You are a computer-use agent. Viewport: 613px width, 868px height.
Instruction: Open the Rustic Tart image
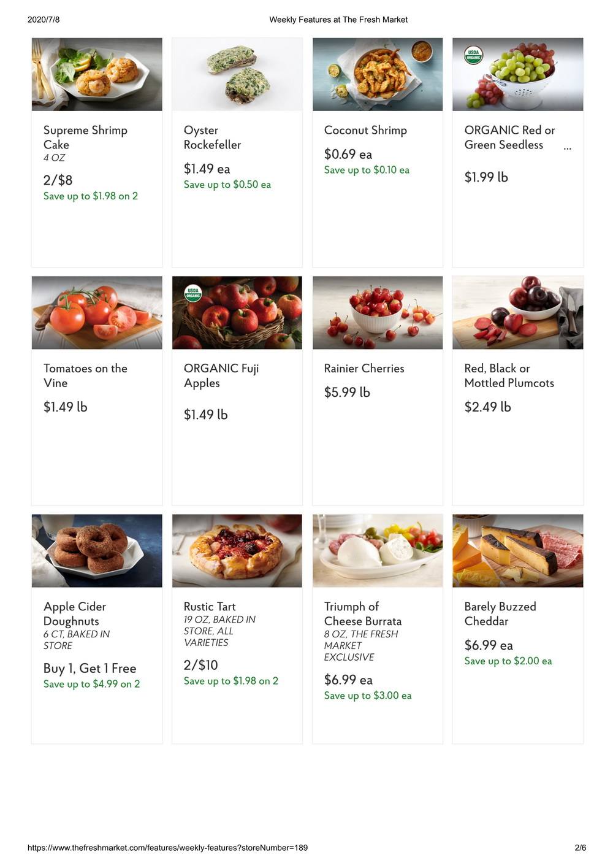click(237, 550)
